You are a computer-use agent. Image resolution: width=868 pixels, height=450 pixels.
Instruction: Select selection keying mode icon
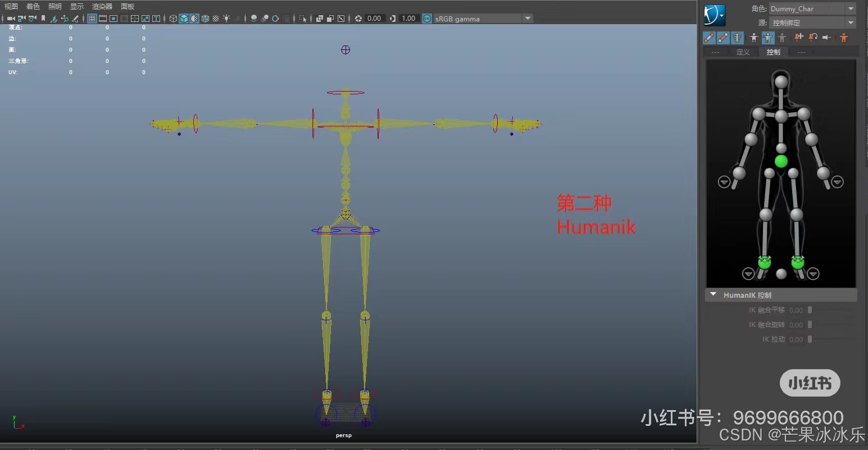pyautogui.click(x=782, y=38)
